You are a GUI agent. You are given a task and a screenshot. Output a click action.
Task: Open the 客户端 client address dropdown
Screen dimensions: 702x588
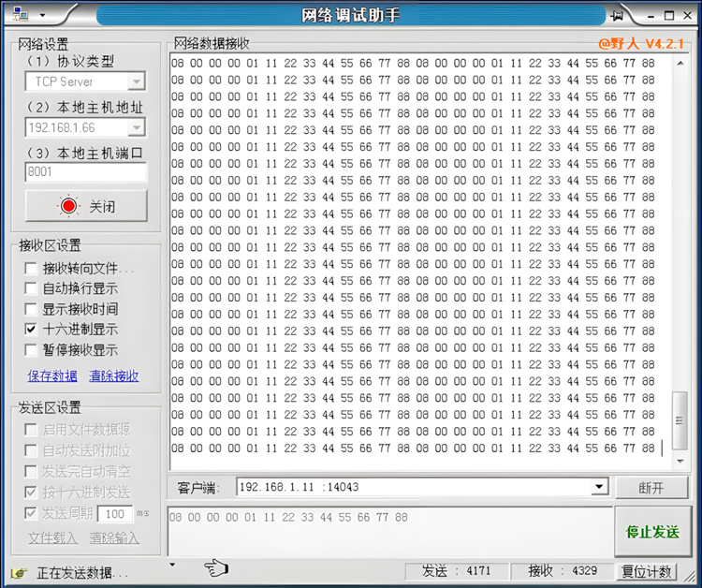pos(599,488)
